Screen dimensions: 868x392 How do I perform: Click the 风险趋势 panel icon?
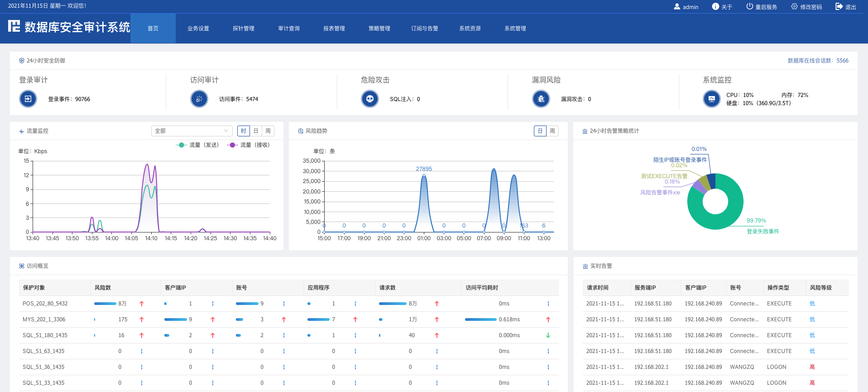pyautogui.click(x=301, y=131)
